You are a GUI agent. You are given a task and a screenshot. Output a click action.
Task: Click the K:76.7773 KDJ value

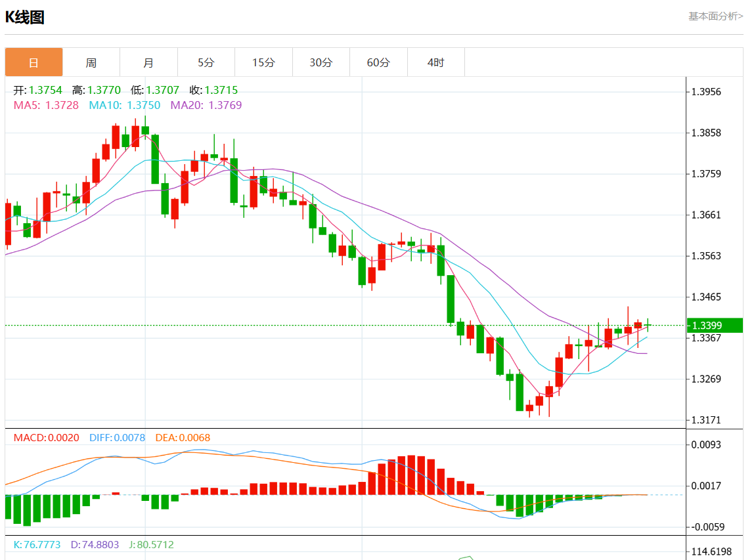[x=37, y=545]
